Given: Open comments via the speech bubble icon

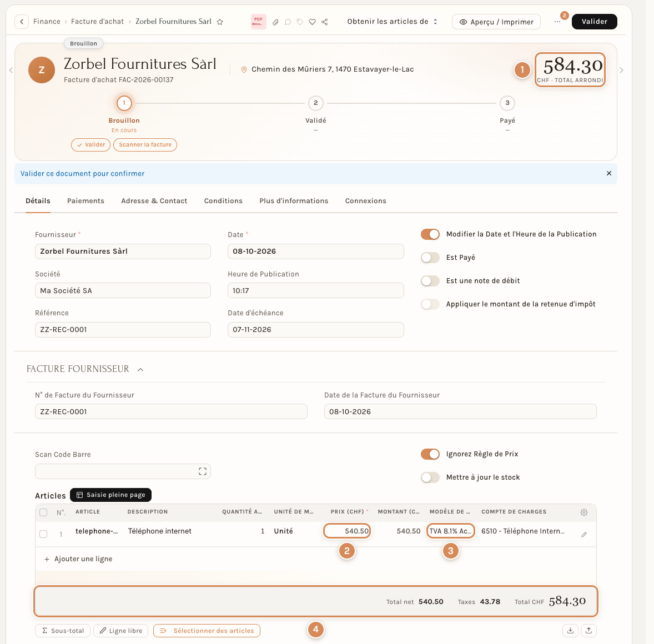Looking at the screenshot, I should point(288,22).
